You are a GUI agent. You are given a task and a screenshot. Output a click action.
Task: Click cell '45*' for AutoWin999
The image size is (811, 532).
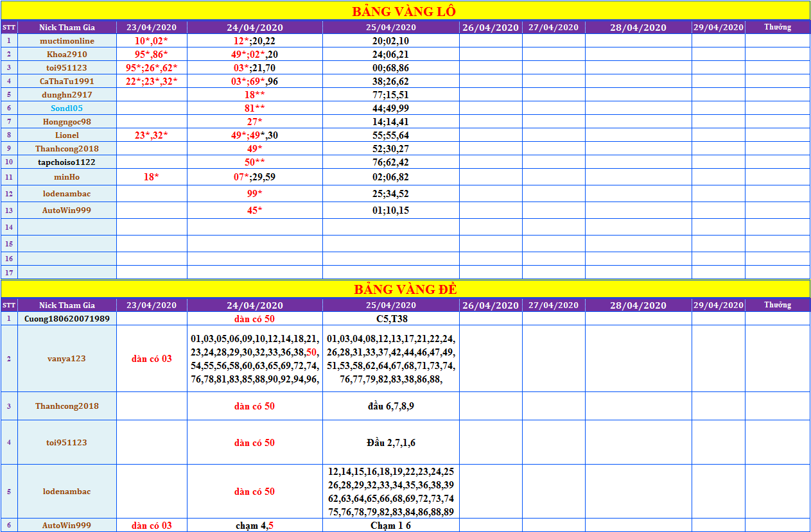(x=255, y=210)
